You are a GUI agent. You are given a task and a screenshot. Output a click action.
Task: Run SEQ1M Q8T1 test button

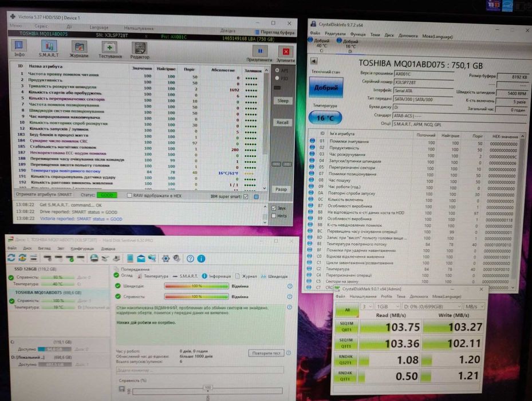point(346,327)
